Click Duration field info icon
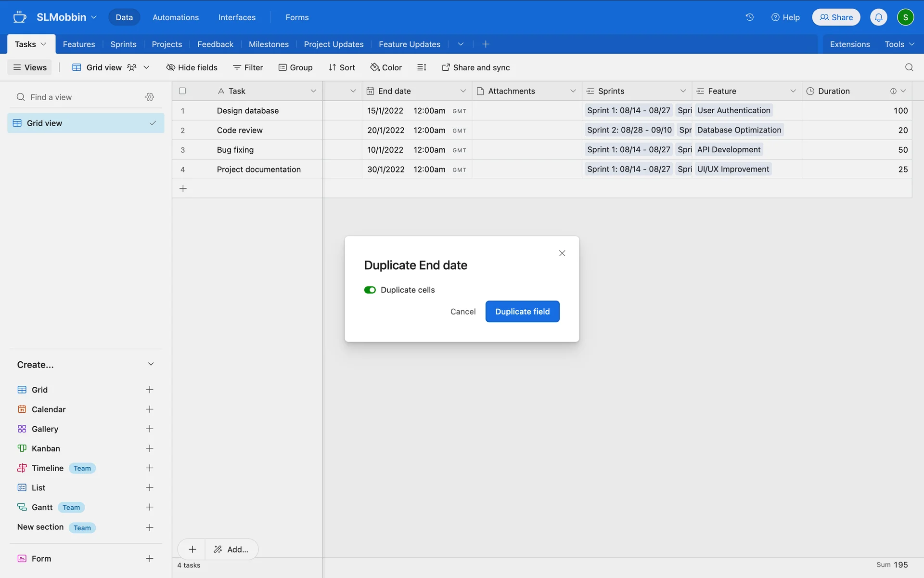 pyautogui.click(x=893, y=91)
